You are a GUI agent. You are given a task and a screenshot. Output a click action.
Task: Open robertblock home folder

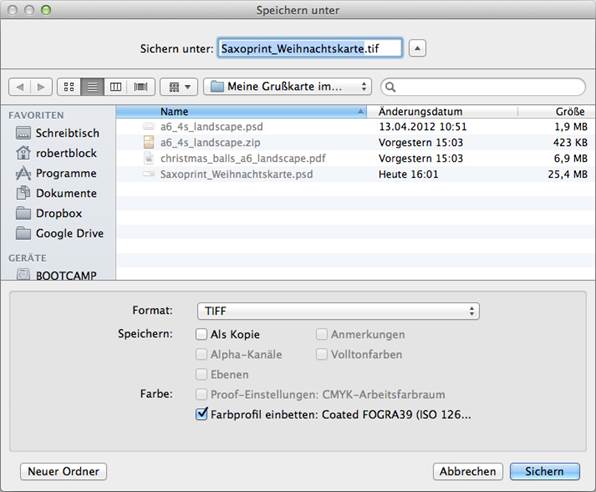point(56,153)
